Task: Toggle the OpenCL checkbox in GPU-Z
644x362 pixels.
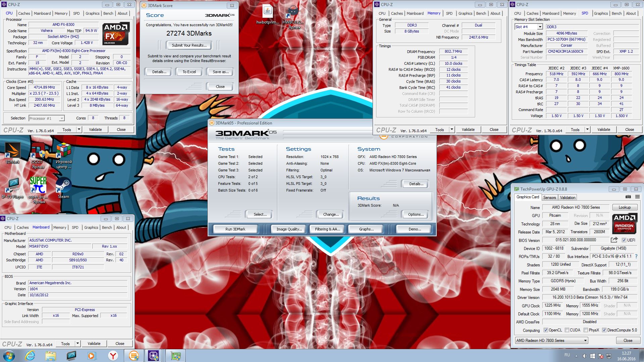Action: 545,330
